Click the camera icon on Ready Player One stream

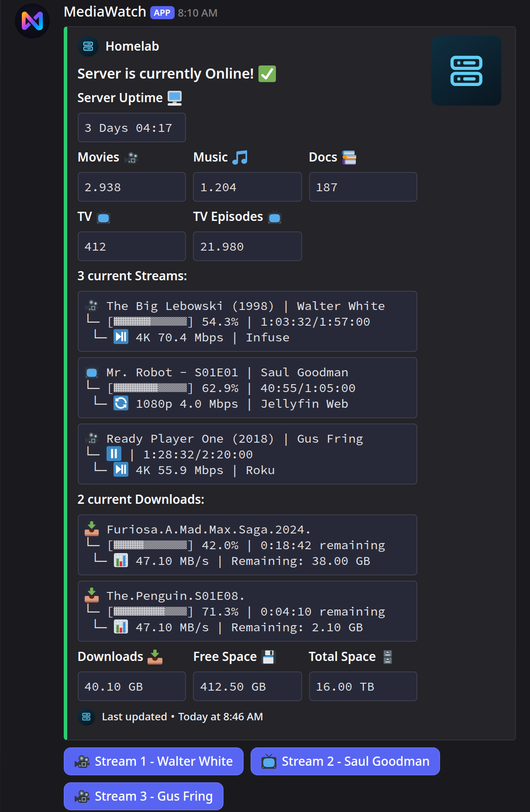pos(92,438)
